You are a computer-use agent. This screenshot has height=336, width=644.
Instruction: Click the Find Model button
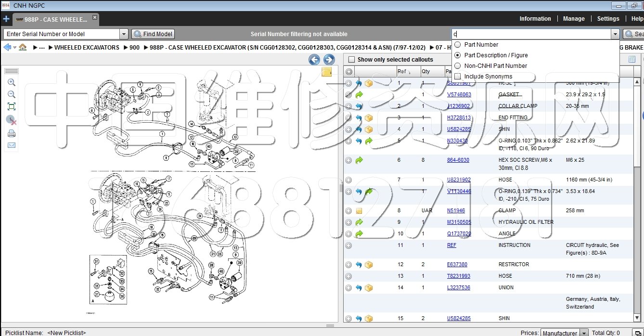(153, 34)
